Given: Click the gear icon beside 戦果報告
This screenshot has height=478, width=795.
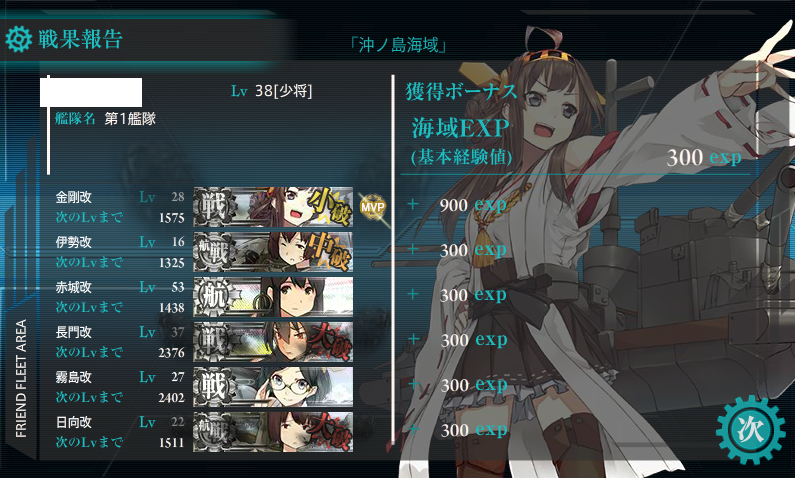Looking at the screenshot, I should click(x=19, y=39).
